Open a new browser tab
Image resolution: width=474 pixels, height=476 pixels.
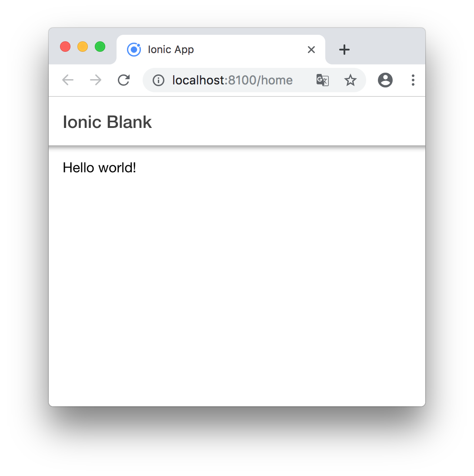(344, 49)
